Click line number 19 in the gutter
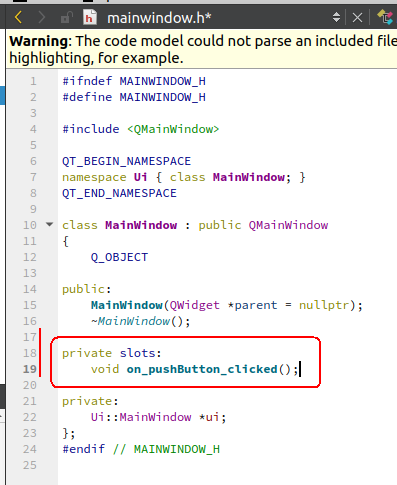This screenshot has width=397, height=485. (x=30, y=369)
